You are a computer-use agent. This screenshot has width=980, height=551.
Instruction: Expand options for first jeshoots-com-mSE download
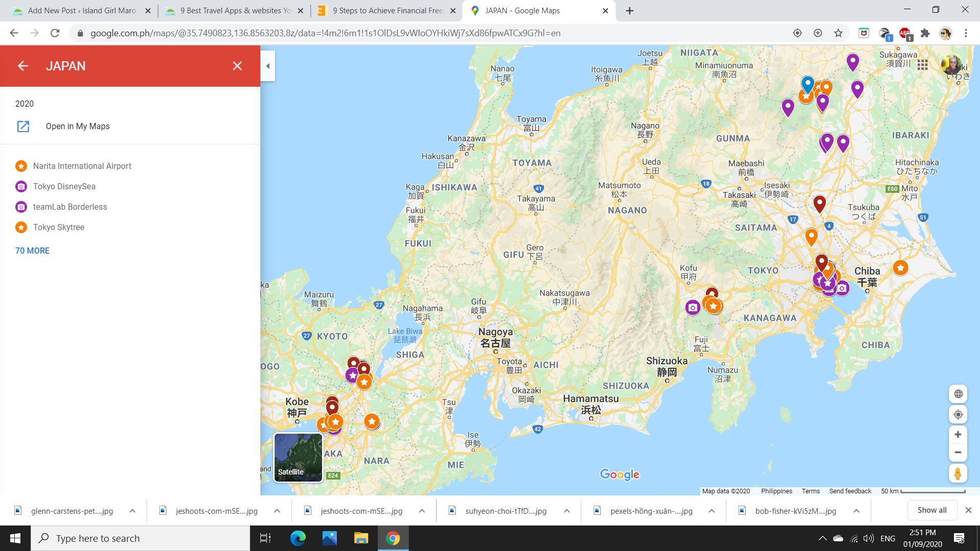tap(277, 511)
